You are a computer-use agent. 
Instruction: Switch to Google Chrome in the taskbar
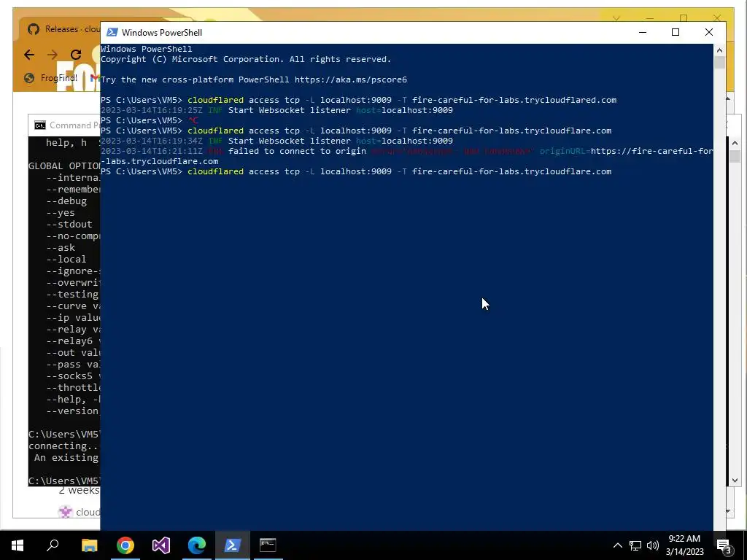click(x=125, y=545)
